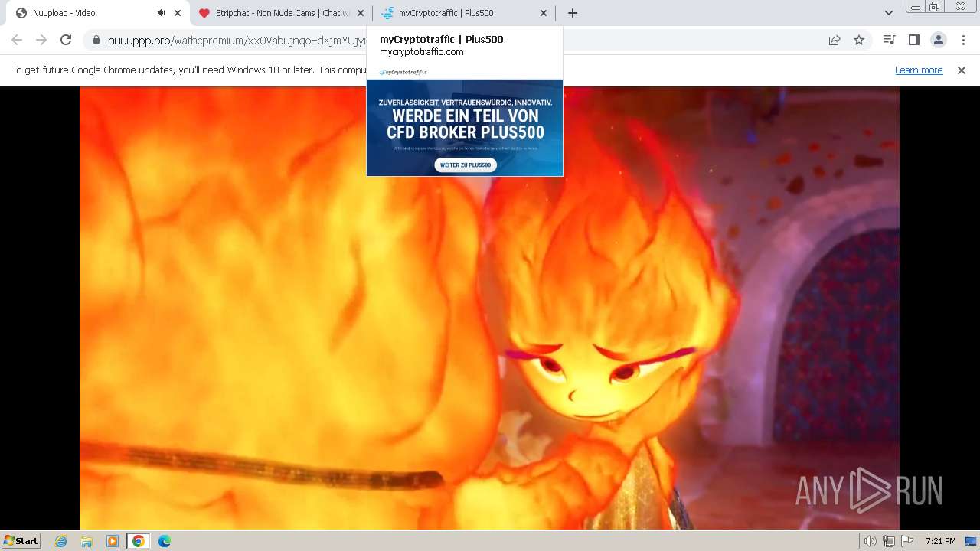Show desktop button in taskbar

(x=971, y=541)
